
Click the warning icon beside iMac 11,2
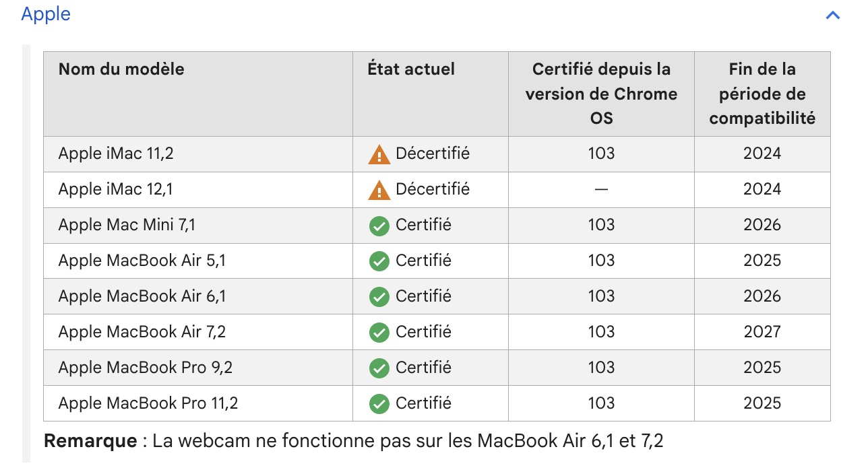tap(379, 155)
